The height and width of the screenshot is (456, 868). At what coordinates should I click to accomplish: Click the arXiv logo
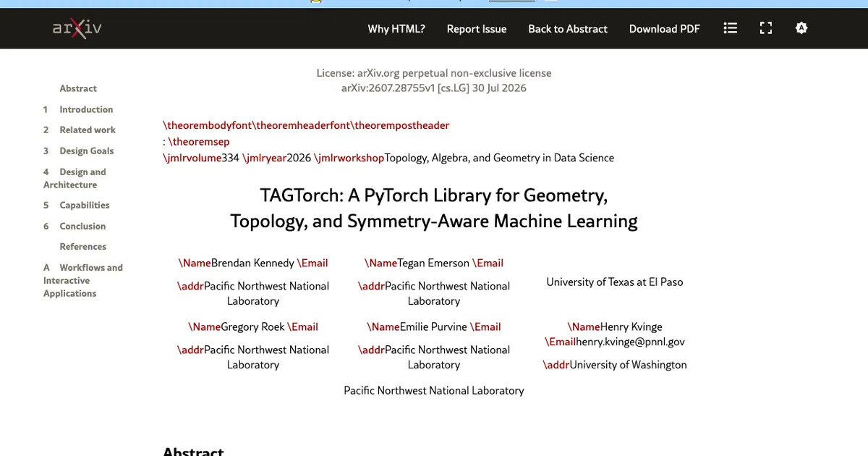(x=77, y=29)
